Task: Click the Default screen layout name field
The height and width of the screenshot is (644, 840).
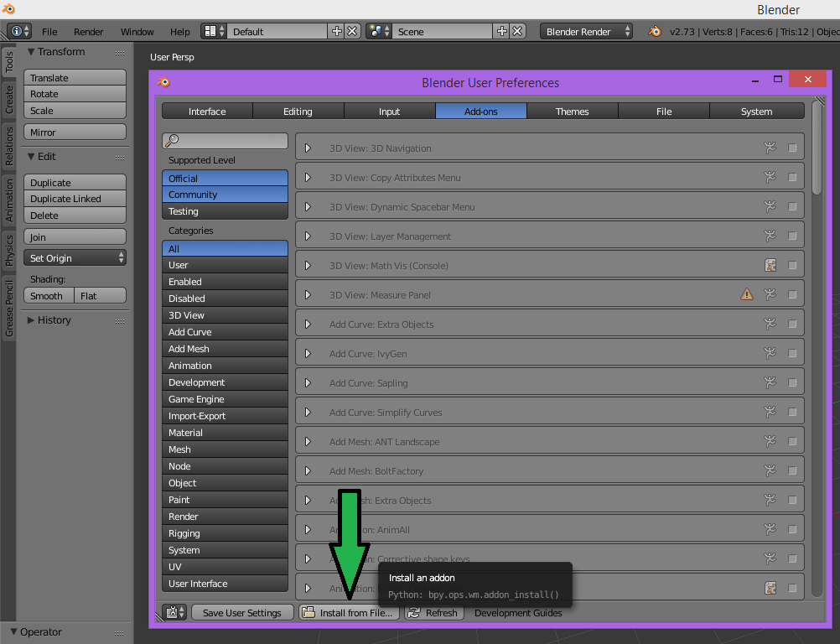Action: [277, 32]
